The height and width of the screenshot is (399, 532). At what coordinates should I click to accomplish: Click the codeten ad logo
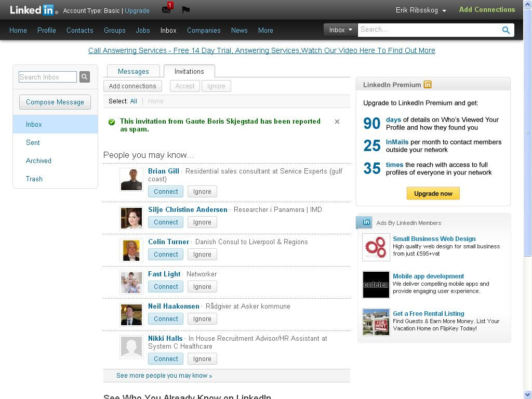click(x=376, y=285)
